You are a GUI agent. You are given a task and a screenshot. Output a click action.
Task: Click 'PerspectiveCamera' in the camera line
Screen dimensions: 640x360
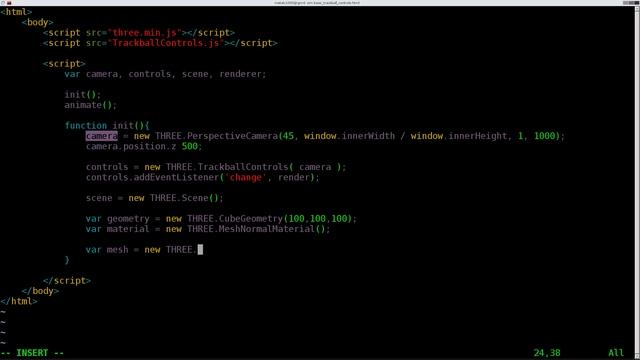233,136
